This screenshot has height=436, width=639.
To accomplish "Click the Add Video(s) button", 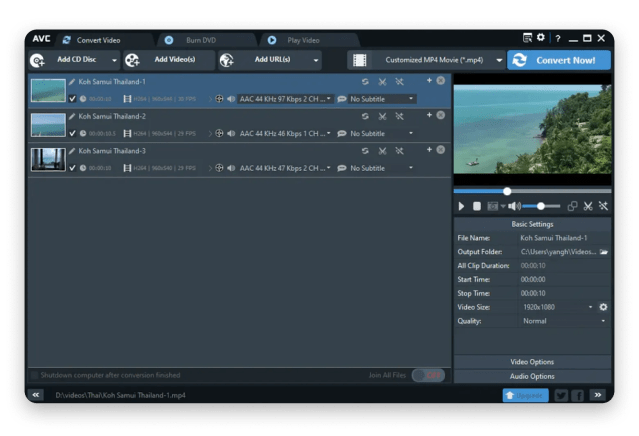I will tap(169, 60).
